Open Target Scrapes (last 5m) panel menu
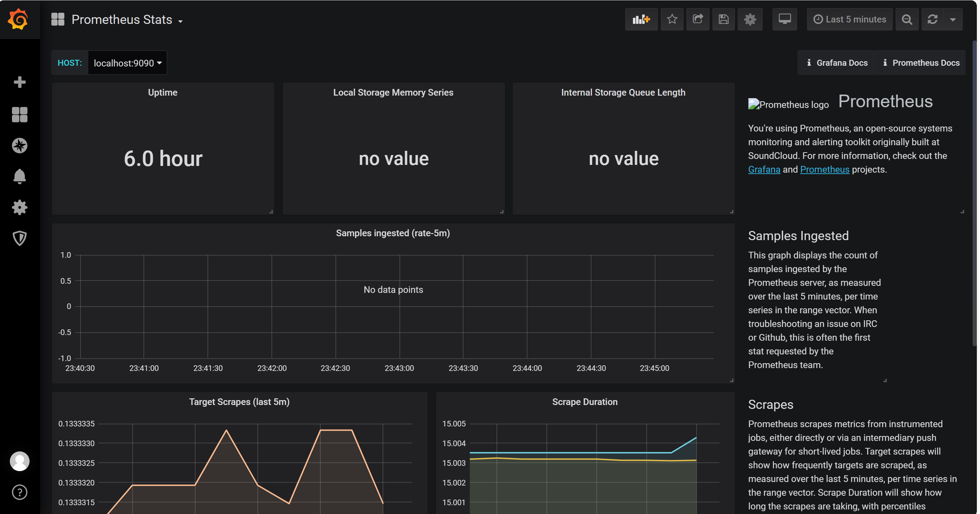 pos(239,402)
